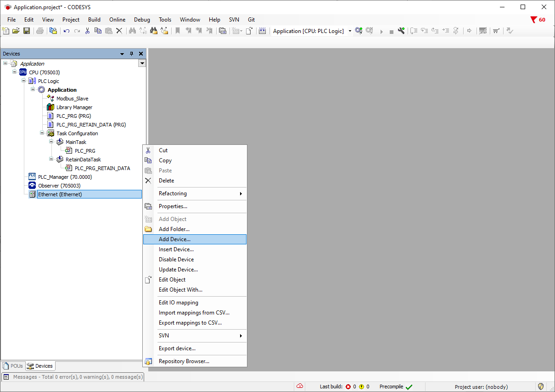This screenshot has width=555, height=392.
Task: Click the red notification flag icon
Action: (x=533, y=20)
